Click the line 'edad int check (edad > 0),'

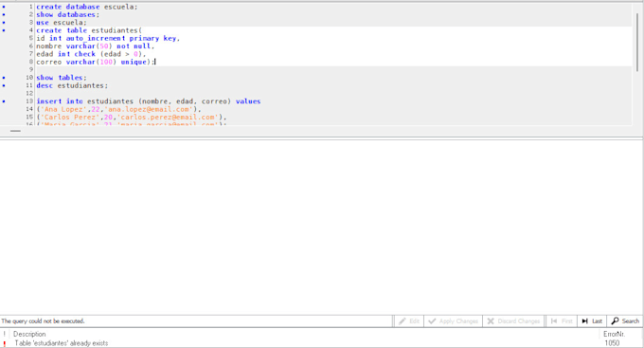click(91, 54)
